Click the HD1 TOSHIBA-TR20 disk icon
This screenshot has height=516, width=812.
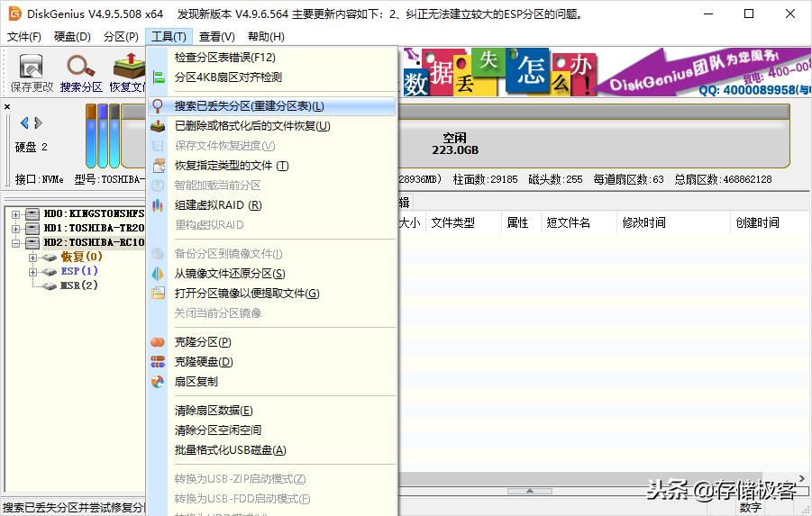32,228
